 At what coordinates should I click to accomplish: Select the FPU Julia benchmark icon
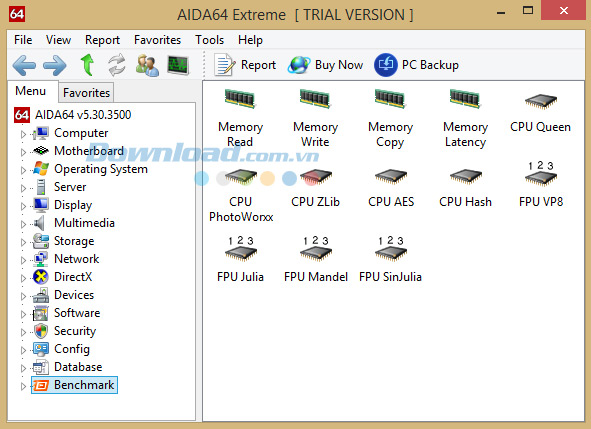pyautogui.click(x=240, y=249)
